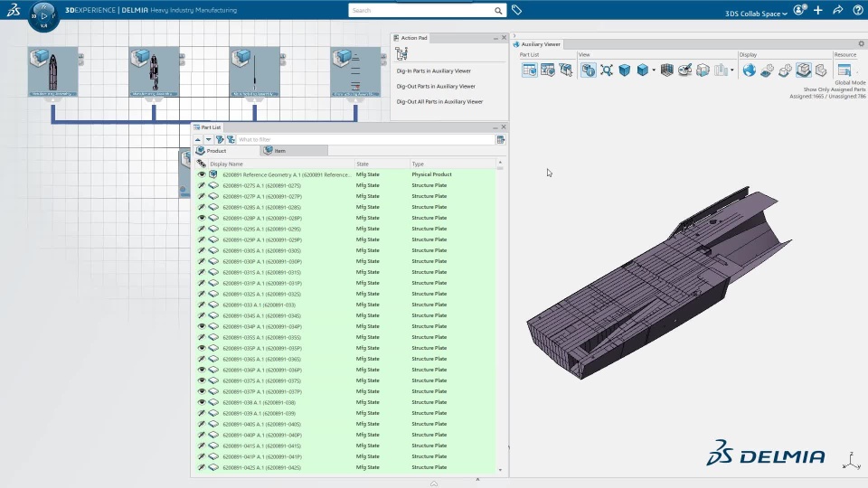Toggle visibility of 6200891 Reference Geometry row
Image resolution: width=868 pixels, height=488 pixels.
(202, 174)
